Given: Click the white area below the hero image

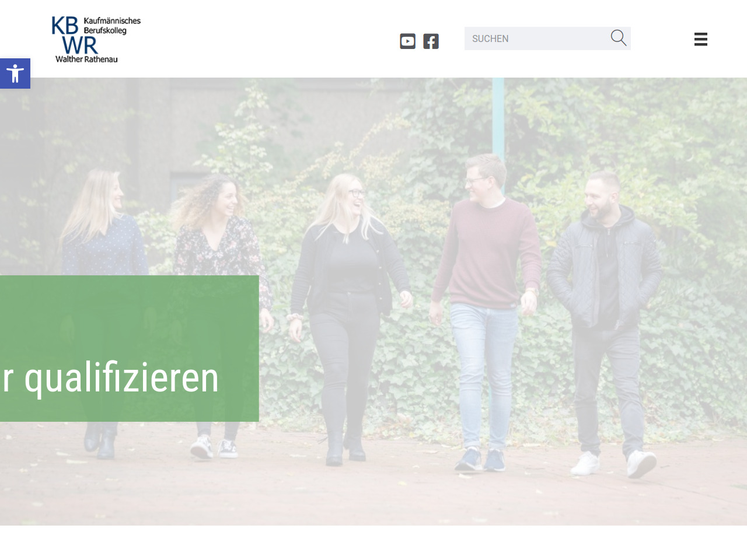Looking at the screenshot, I should pyautogui.click(x=373, y=542).
